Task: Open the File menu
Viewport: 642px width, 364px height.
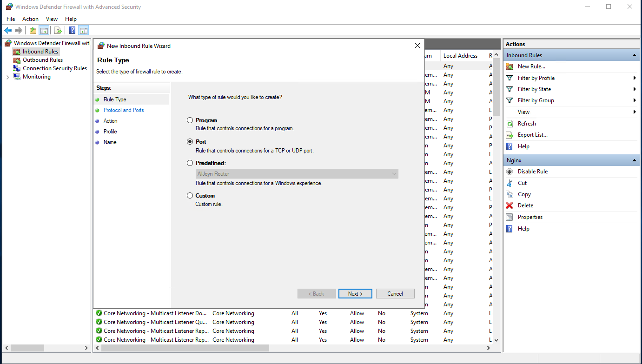Action: [11, 19]
